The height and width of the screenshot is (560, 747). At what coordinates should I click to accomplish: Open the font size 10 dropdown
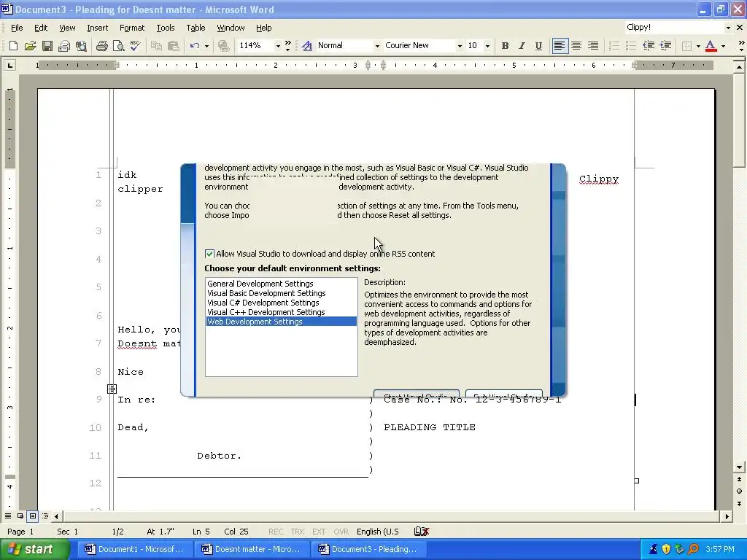click(x=487, y=46)
